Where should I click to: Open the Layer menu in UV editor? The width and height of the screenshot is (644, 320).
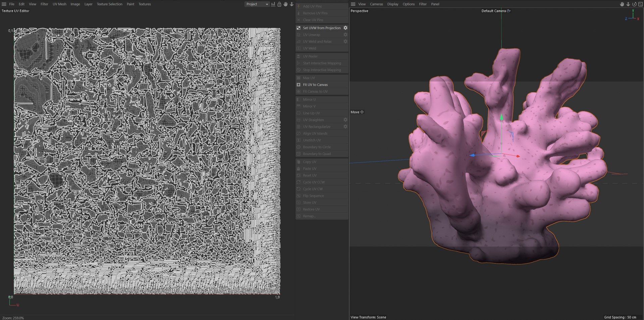click(88, 4)
